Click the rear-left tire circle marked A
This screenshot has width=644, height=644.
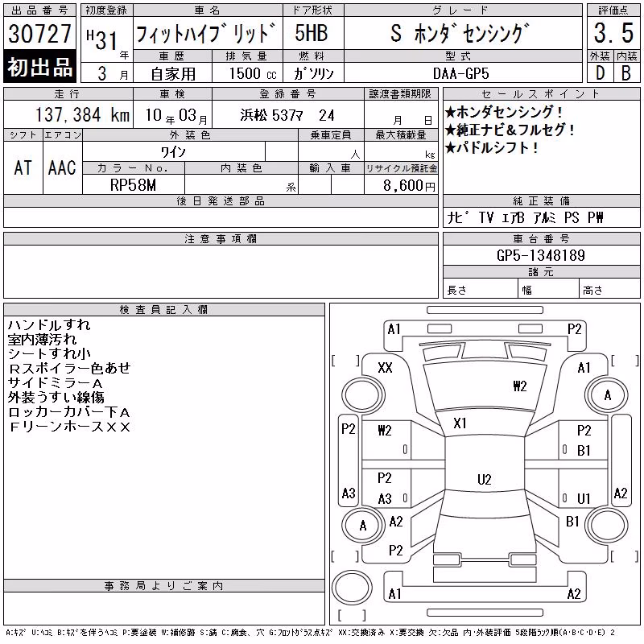pyautogui.click(x=363, y=526)
